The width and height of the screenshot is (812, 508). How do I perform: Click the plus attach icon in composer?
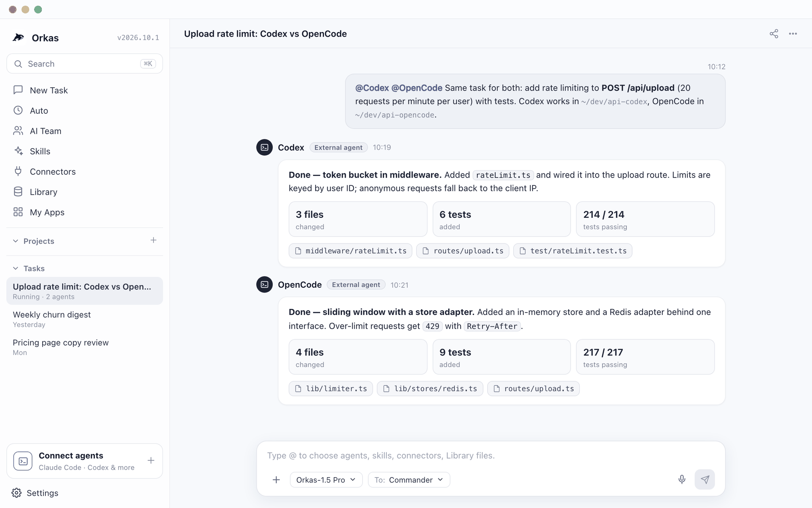[x=276, y=480]
